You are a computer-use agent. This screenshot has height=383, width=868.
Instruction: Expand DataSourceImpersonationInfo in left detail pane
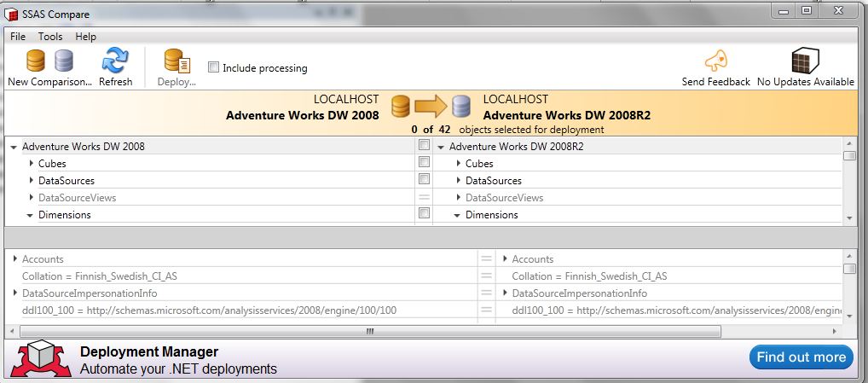coord(14,293)
